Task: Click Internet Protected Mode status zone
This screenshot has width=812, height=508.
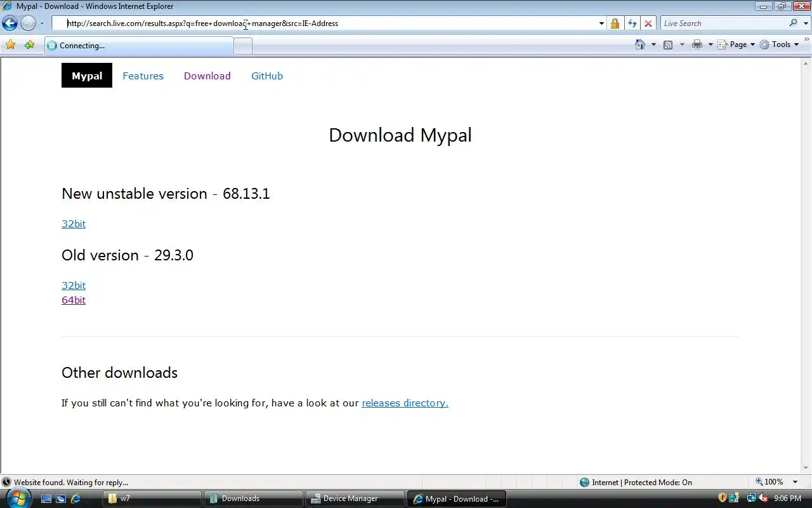Action: (636, 483)
